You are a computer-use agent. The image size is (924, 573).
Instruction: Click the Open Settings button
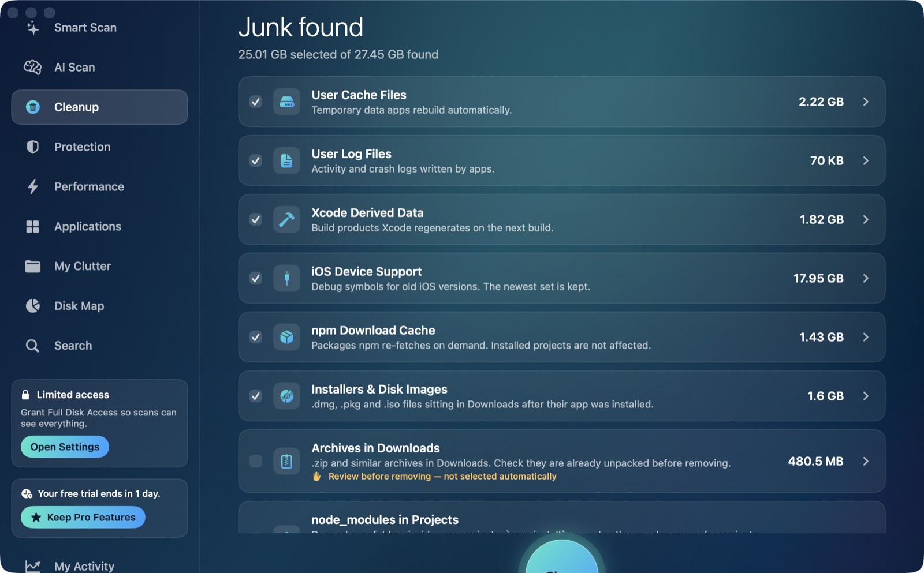(65, 447)
